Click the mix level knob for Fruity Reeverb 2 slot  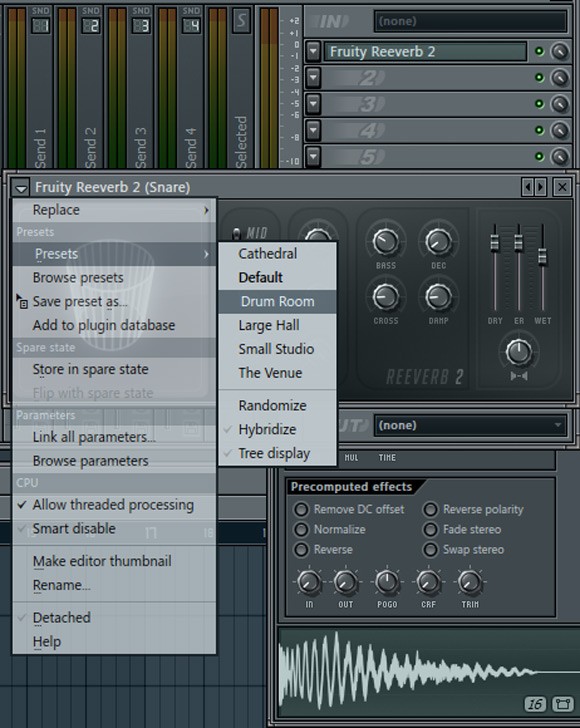[x=560, y=52]
